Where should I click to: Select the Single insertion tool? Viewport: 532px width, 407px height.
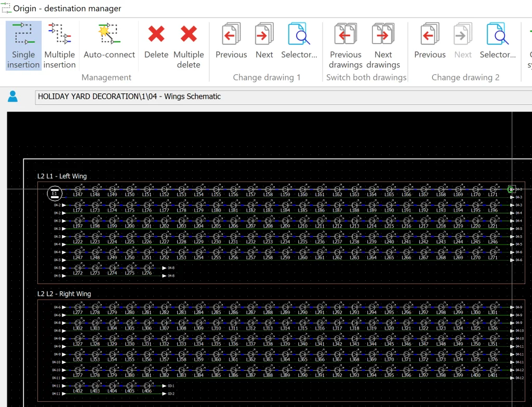click(x=23, y=45)
